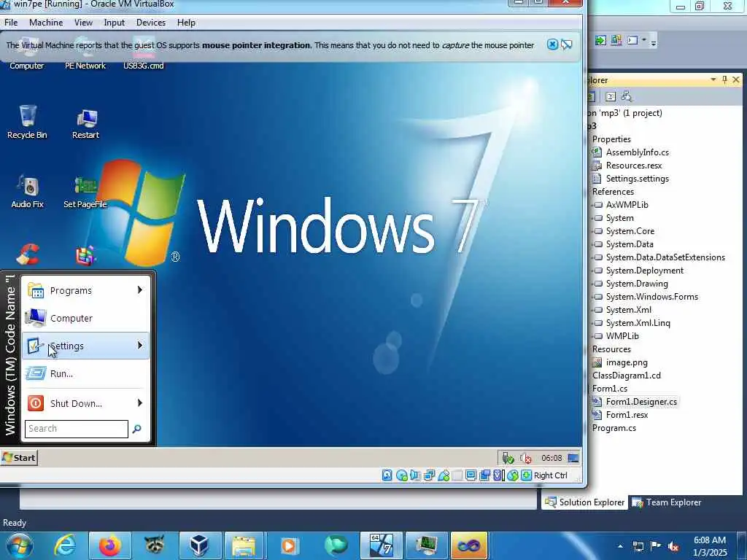Screen dimensions: 747x560
Task: Select image.png under Resources
Action: coord(627,362)
